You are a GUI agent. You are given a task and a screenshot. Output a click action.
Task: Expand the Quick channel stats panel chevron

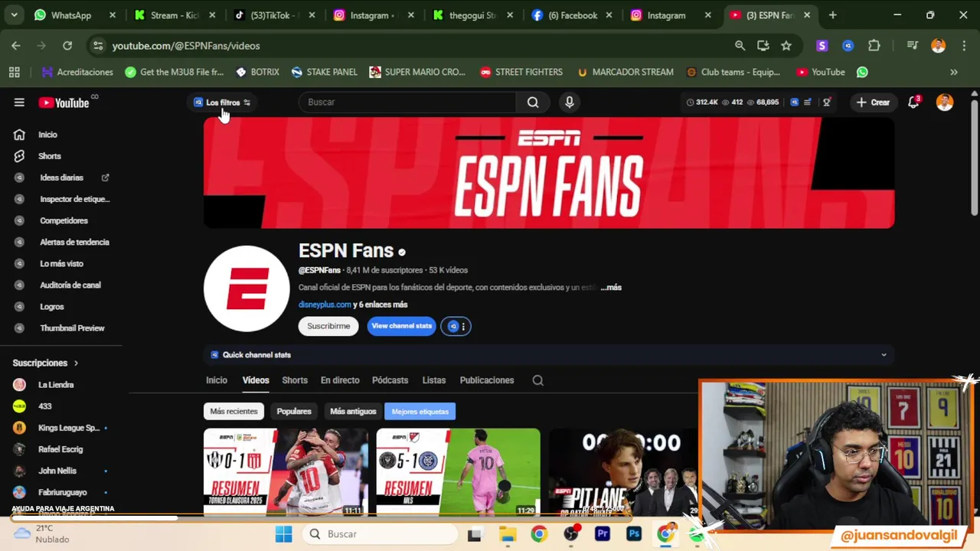point(884,355)
